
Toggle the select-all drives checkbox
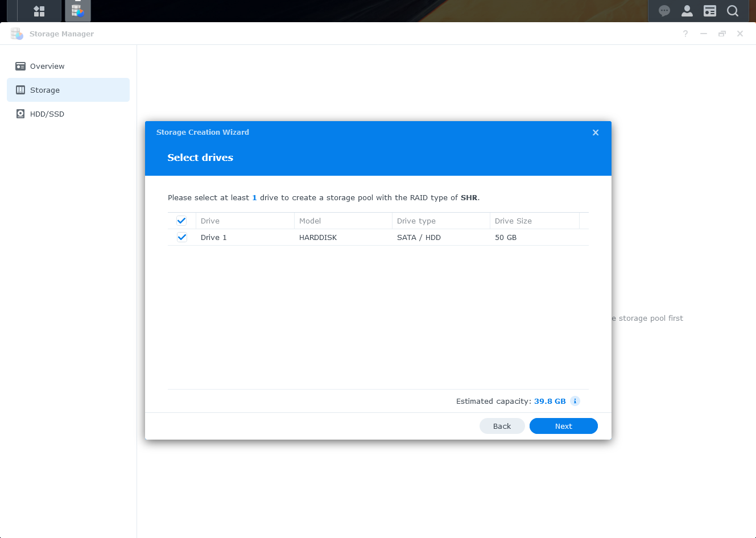[x=181, y=221]
